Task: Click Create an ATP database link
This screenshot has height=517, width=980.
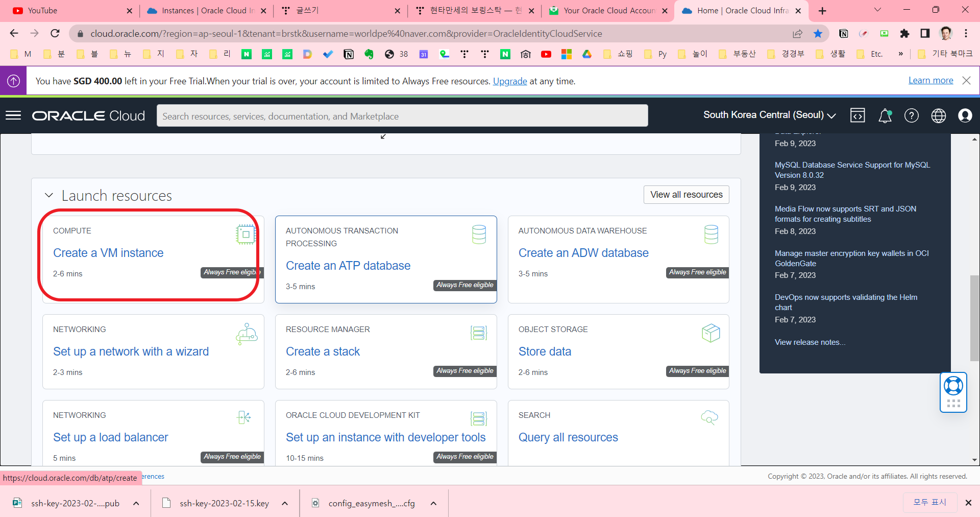Action: [x=348, y=266]
